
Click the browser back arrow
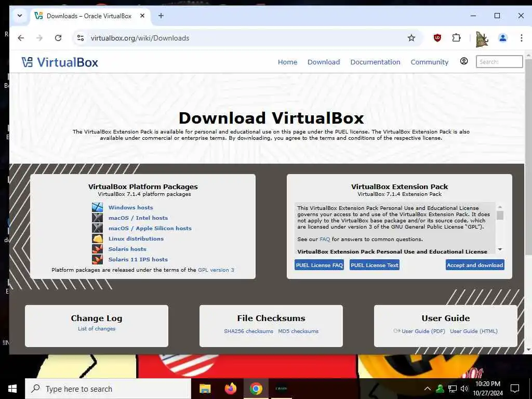click(x=21, y=38)
